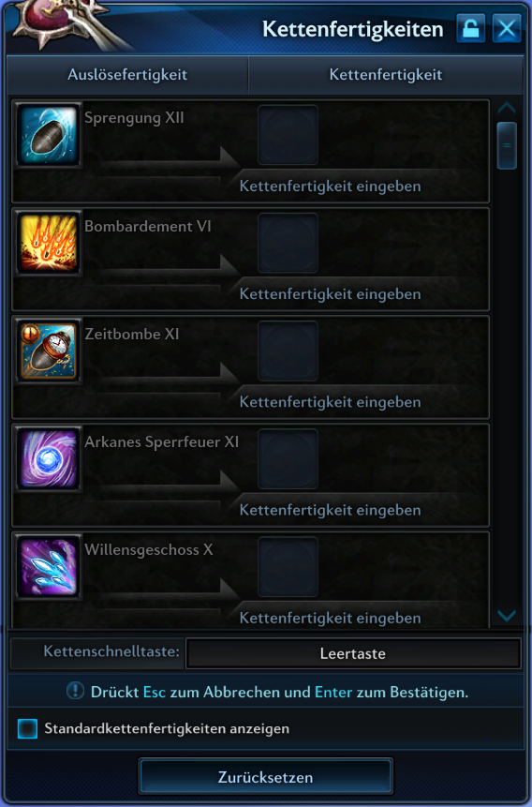
Task: Click the Arkanes Sperrfeuer XI icon
Action: coord(49,459)
